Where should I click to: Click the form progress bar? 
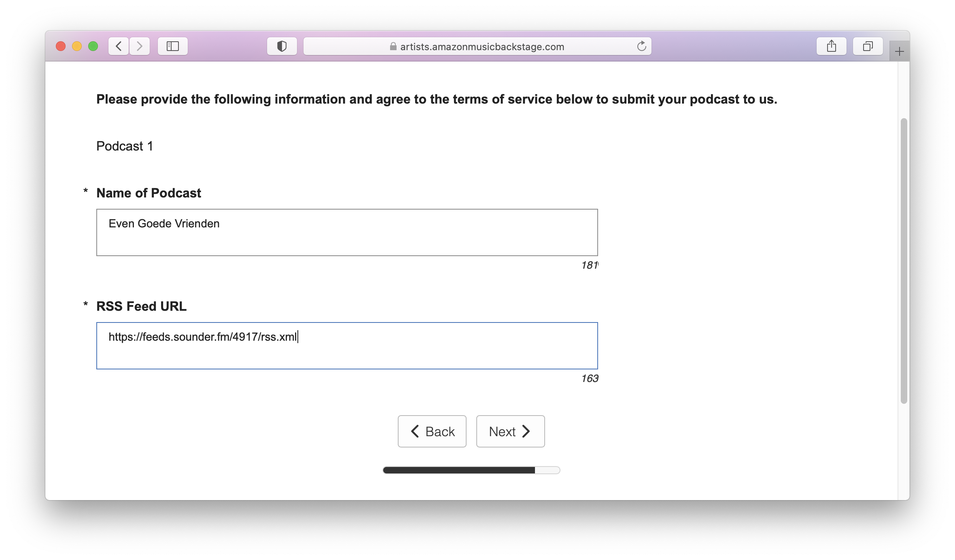[471, 470]
